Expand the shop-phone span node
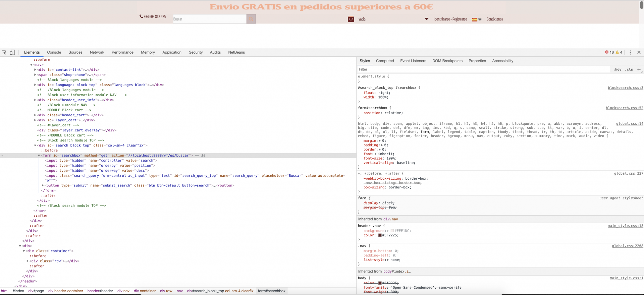This screenshot has width=644, height=295. click(x=35, y=75)
